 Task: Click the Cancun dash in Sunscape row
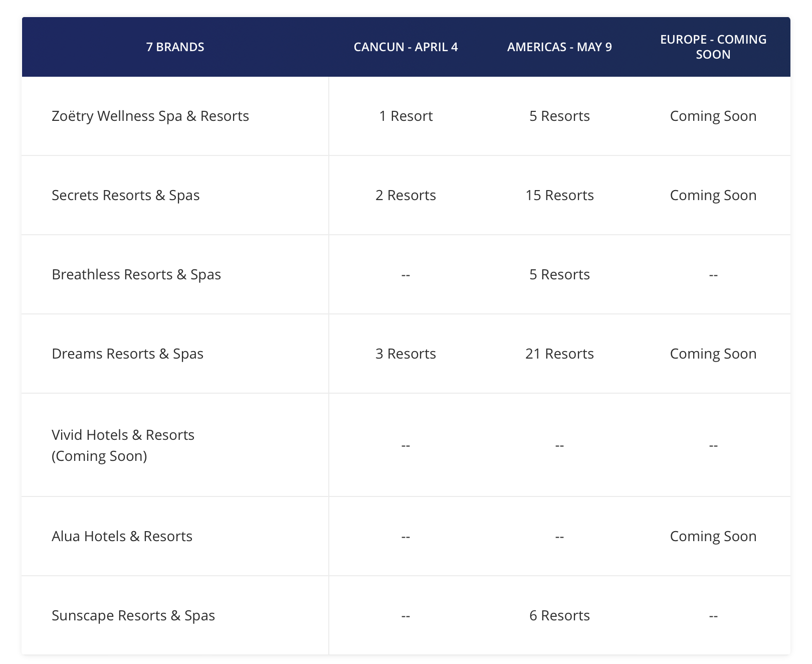(x=405, y=616)
